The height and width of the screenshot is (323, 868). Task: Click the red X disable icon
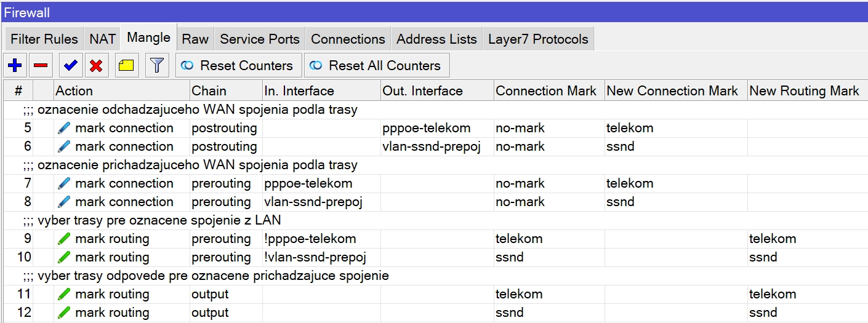95,65
